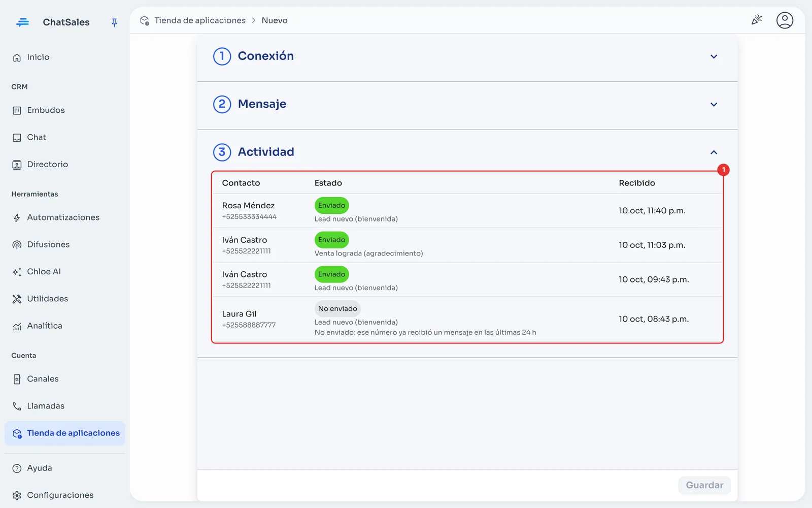Click the Inicio home icon
This screenshot has width=812, height=508.
17,57
